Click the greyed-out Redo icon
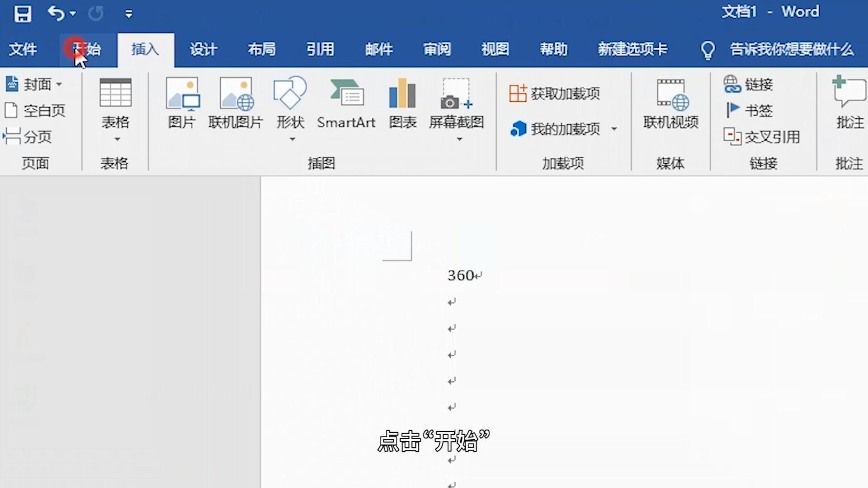 [95, 14]
